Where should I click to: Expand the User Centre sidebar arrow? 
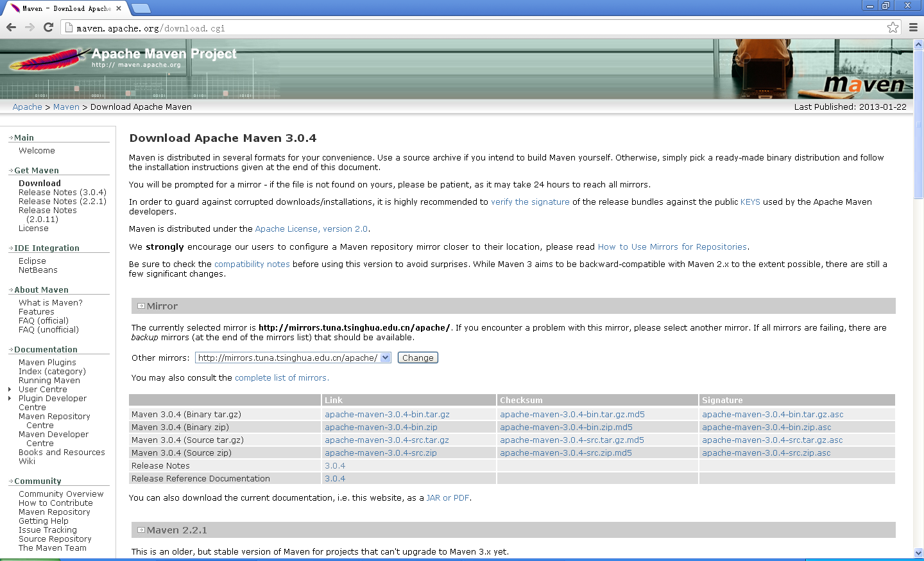[x=10, y=390]
